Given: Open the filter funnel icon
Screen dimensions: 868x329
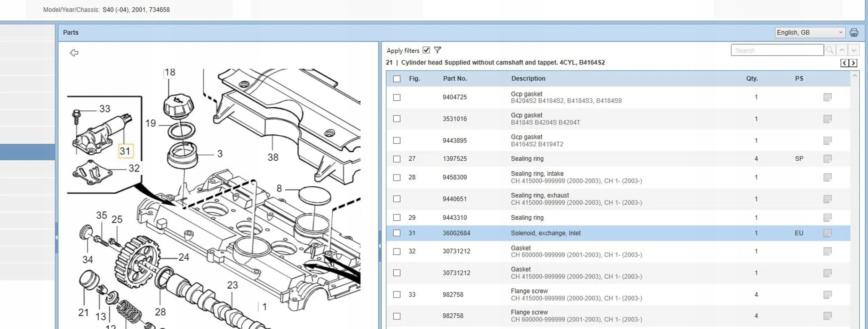Looking at the screenshot, I should [437, 50].
